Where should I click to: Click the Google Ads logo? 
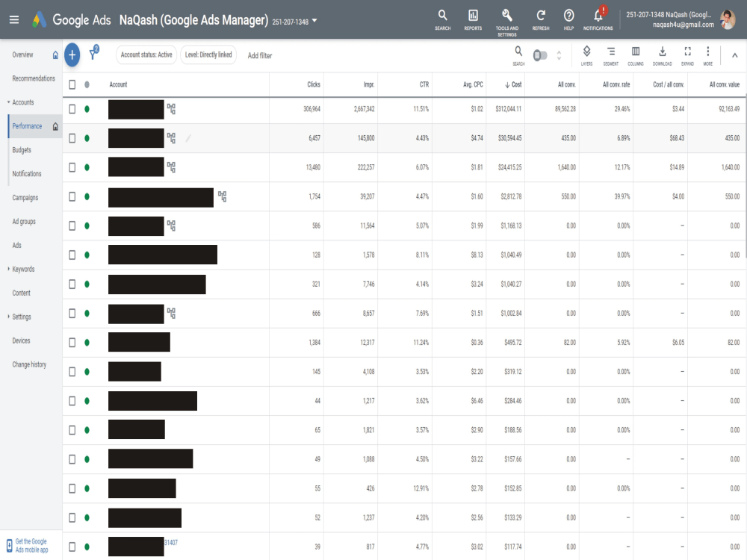pos(72,19)
